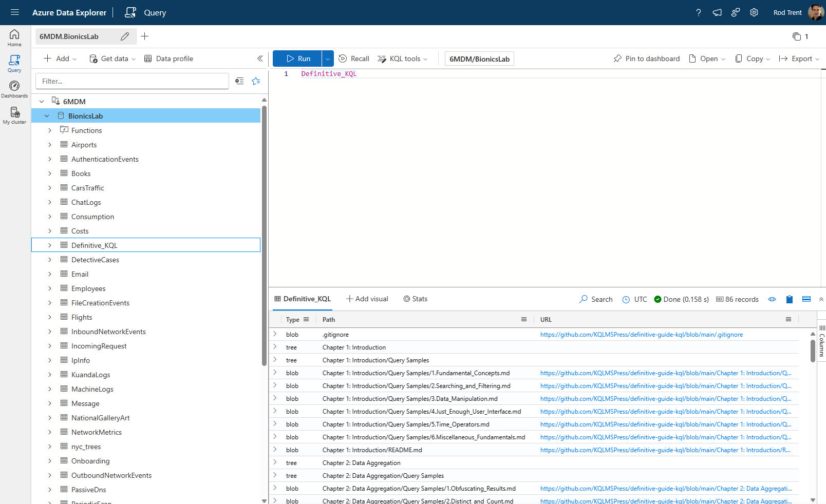
Task: Open the feedback megaphone icon
Action: point(717,12)
